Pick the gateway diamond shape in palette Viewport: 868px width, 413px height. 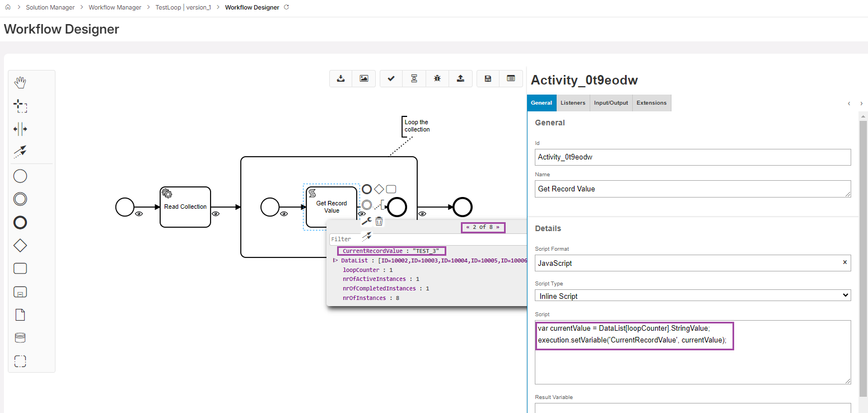click(20, 245)
